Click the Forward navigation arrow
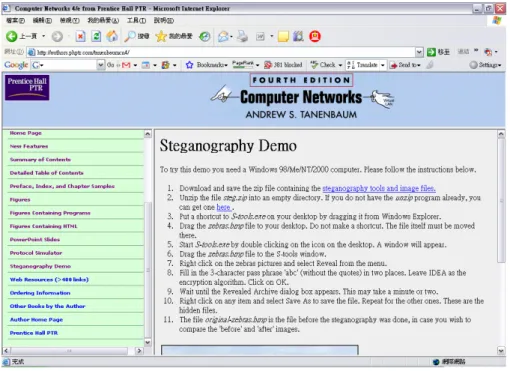Screen dimensions: 510x371 57,36
